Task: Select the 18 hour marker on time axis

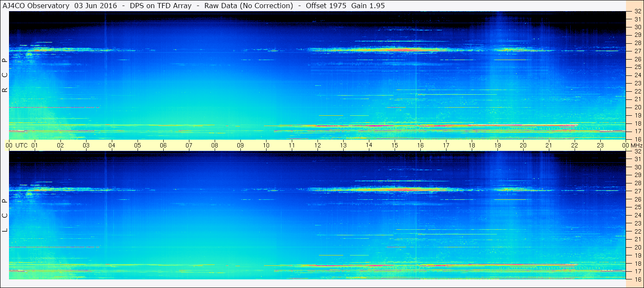Action: click(472, 145)
